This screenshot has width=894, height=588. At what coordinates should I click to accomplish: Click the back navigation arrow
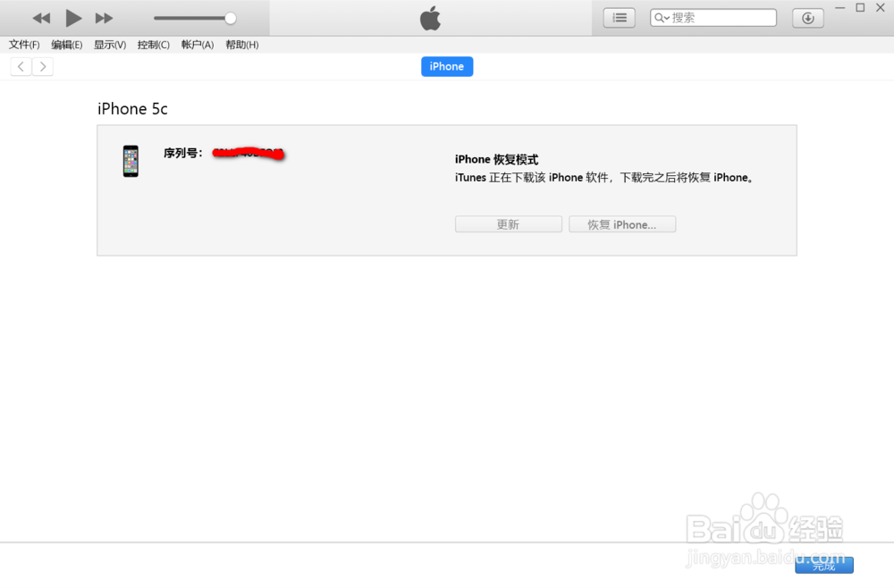tap(20, 65)
